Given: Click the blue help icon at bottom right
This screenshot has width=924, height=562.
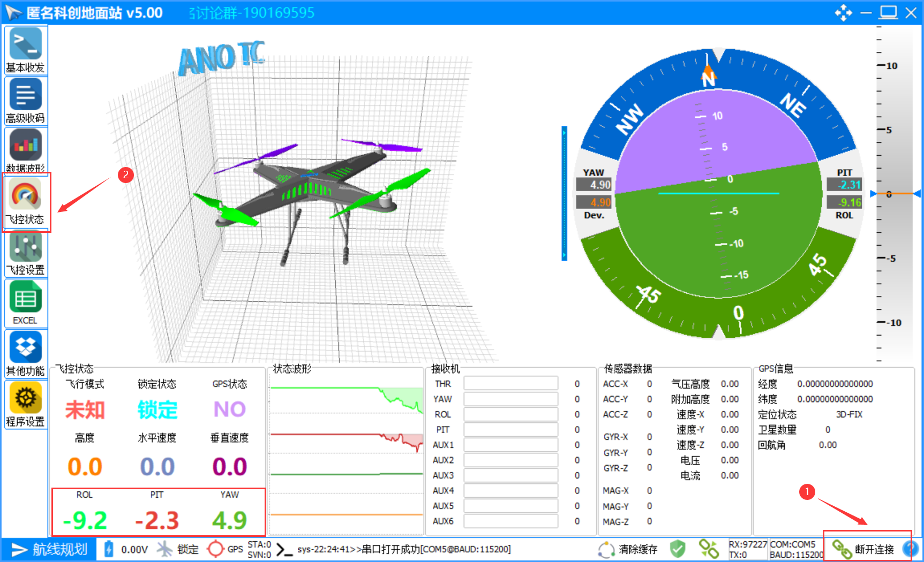Looking at the screenshot, I should pyautogui.click(x=910, y=549).
